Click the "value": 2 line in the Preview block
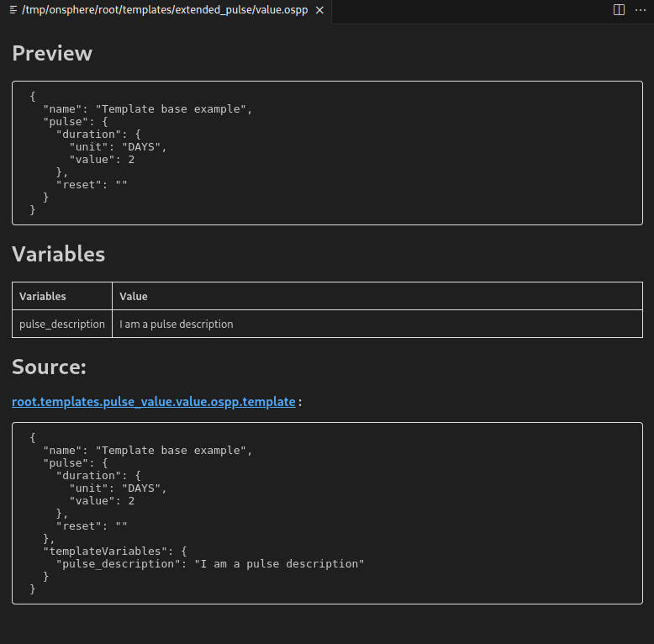This screenshot has width=654, height=644. [x=102, y=160]
